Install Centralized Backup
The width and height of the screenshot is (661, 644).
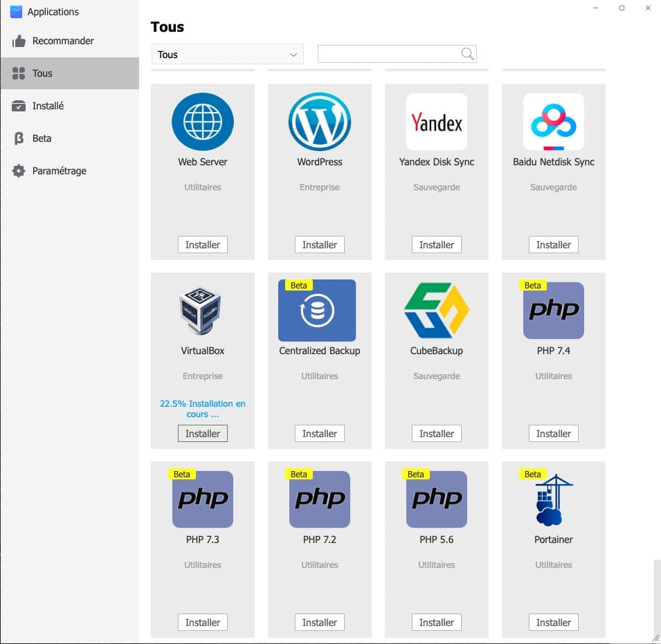(320, 434)
